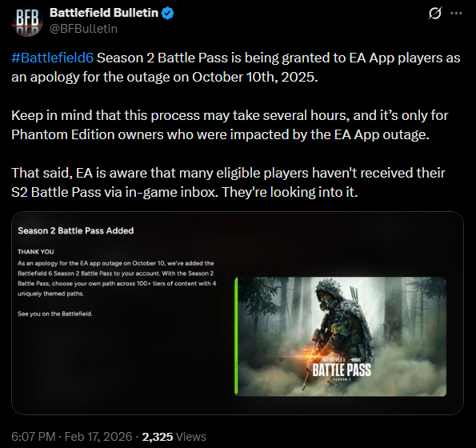This screenshot has width=476, height=448.
Task: Click the paragraph about the in-game inbox
Action: pos(228,182)
